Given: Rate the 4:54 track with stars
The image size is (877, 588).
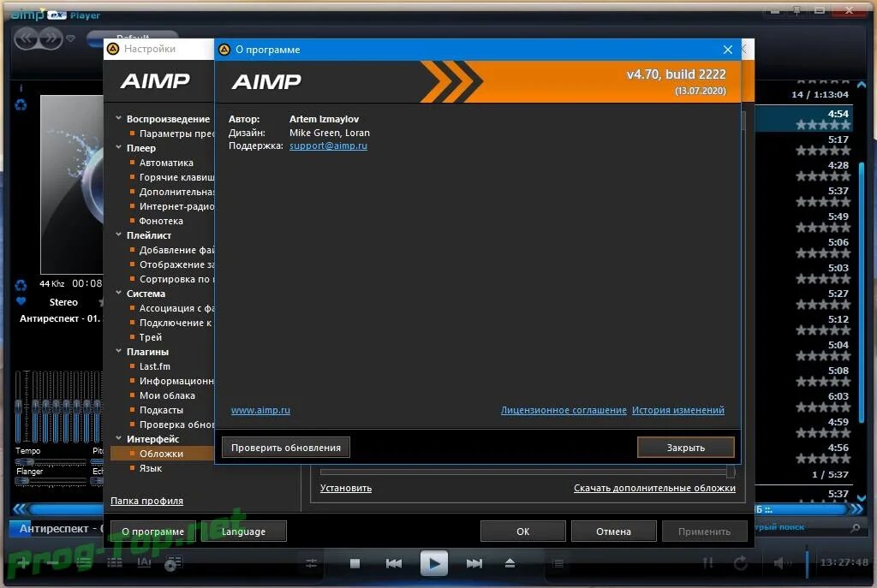Looking at the screenshot, I should [823, 125].
